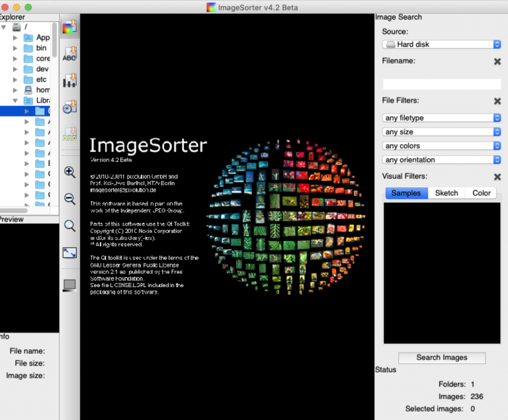Open the 'any filetype' dropdown

(442, 118)
